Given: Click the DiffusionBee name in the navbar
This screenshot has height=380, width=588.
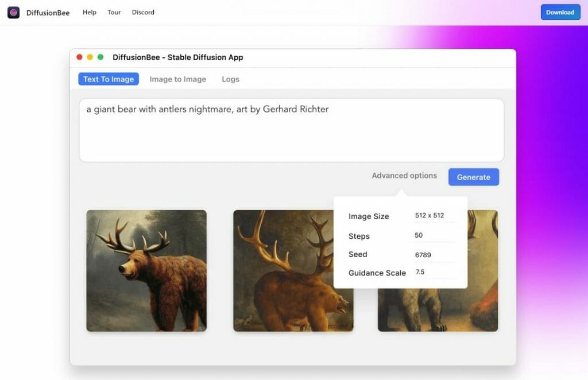Looking at the screenshot, I should pos(48,12).
